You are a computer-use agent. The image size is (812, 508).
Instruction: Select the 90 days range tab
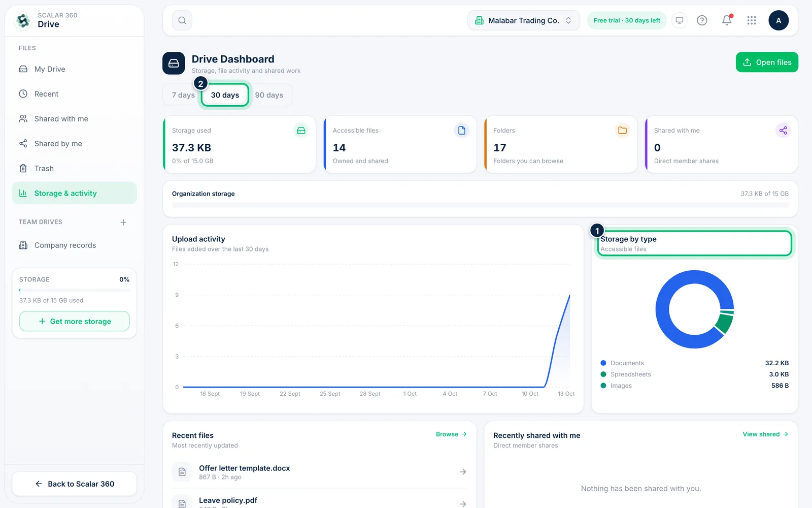269,95
